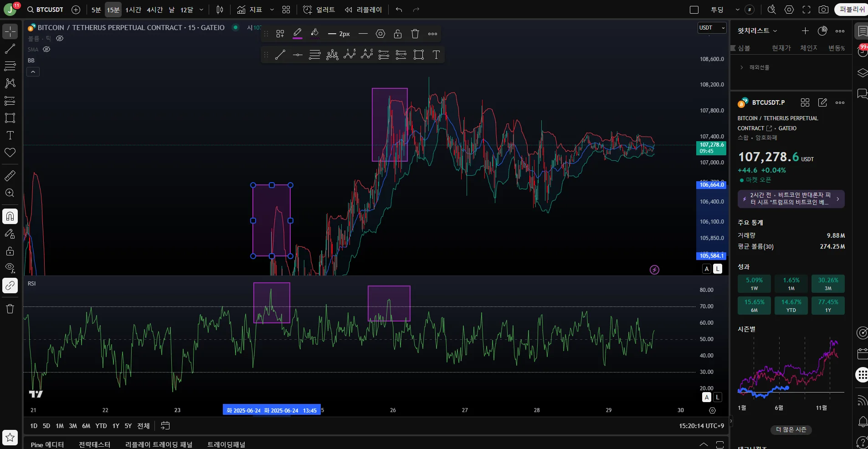Select the Text tool in left sidebar
Screen dimensions: 868x449
pos(10,135)
